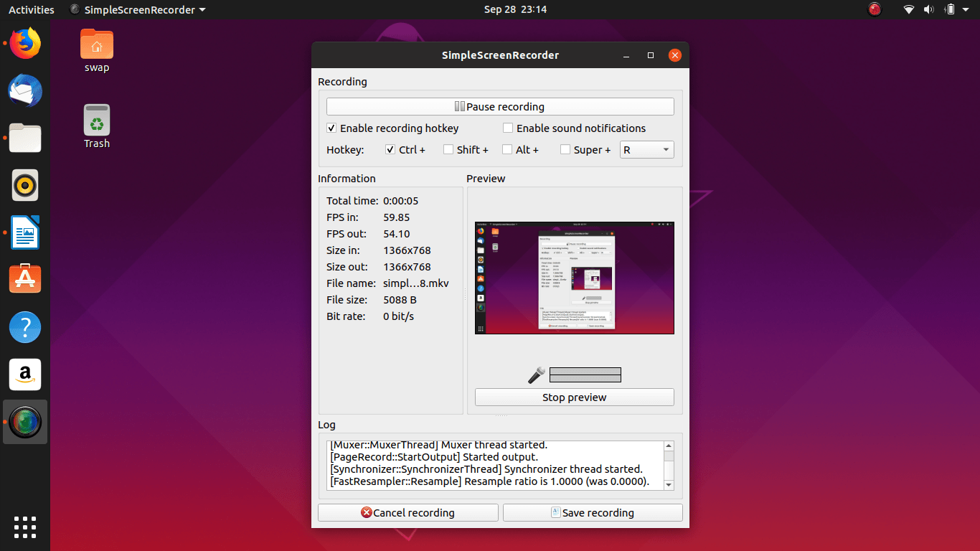Click the Total time value 0:00:05
The width and height of the screenshot is (980, 551).
(400, 201)
